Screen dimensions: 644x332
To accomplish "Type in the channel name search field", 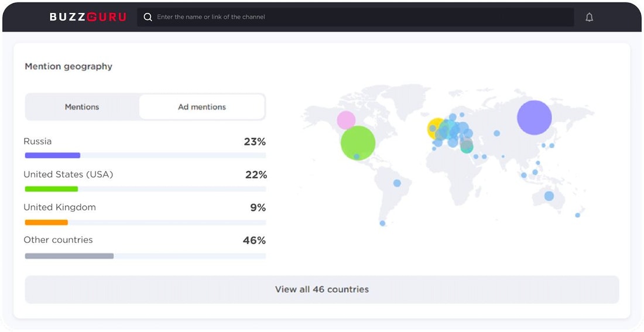I will tap(351, 17).
